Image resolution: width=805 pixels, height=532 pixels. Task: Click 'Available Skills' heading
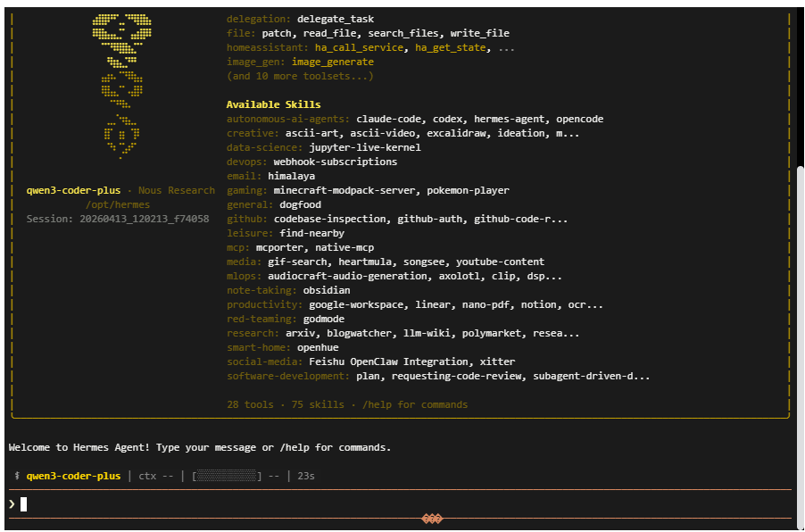(x=274, y=104)
